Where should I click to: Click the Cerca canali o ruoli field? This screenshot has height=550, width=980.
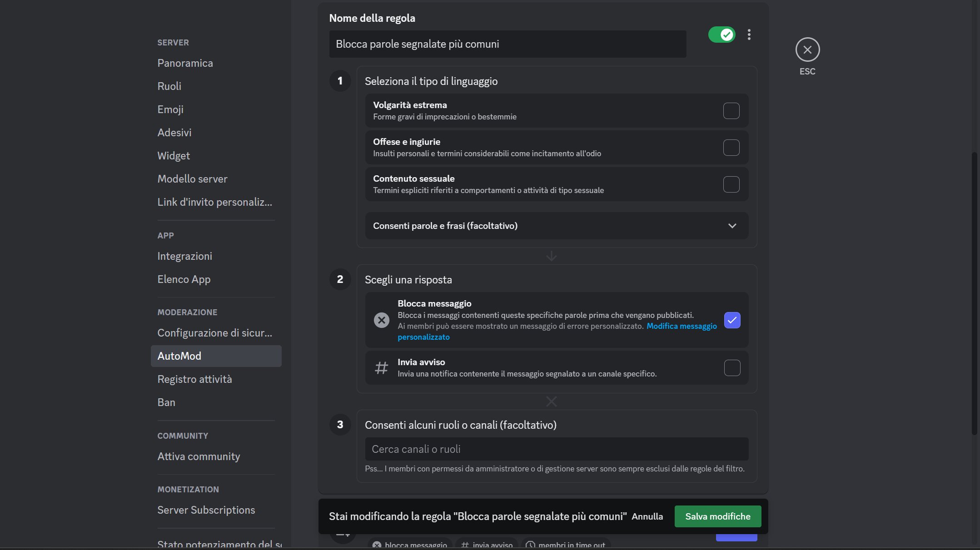pos(557,449)
